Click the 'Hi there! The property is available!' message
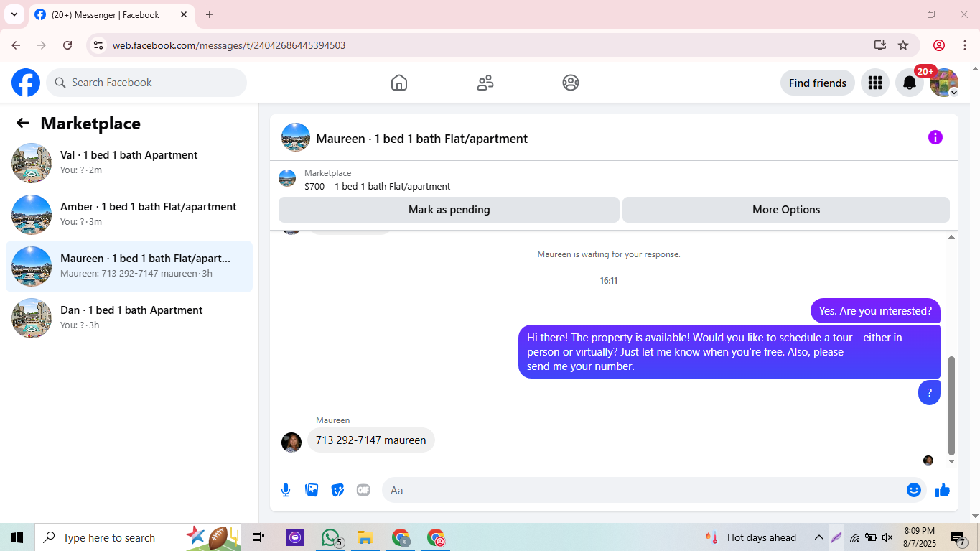 point(729,352)
